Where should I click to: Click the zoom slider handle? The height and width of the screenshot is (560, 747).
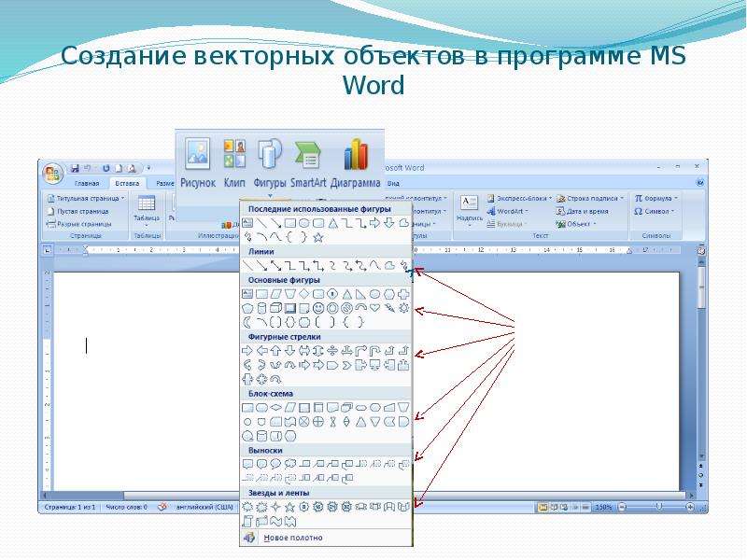coord(659,508)
